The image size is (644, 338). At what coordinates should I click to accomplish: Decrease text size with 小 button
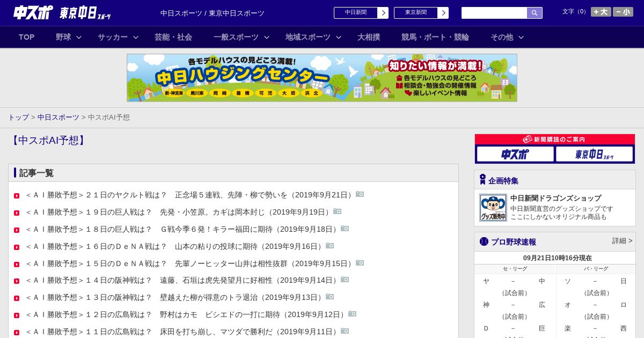[623, 12]
